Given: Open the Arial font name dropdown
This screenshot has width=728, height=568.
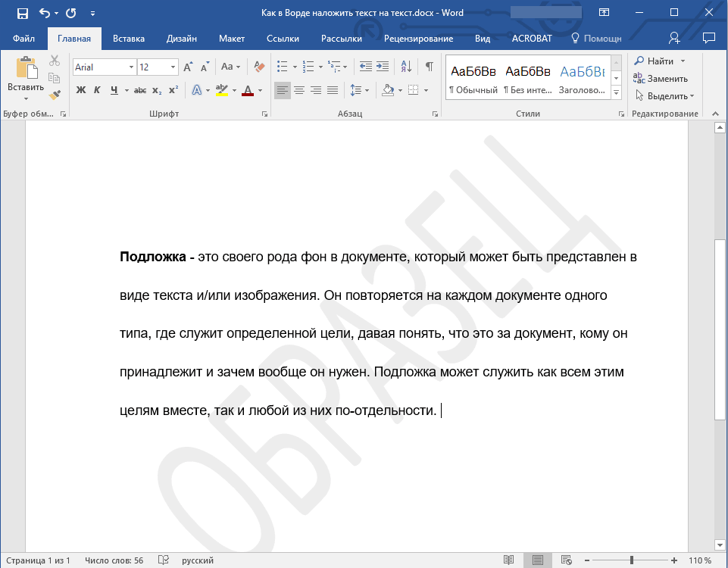Looking at the screenshot, I should [x=131, y=67].
